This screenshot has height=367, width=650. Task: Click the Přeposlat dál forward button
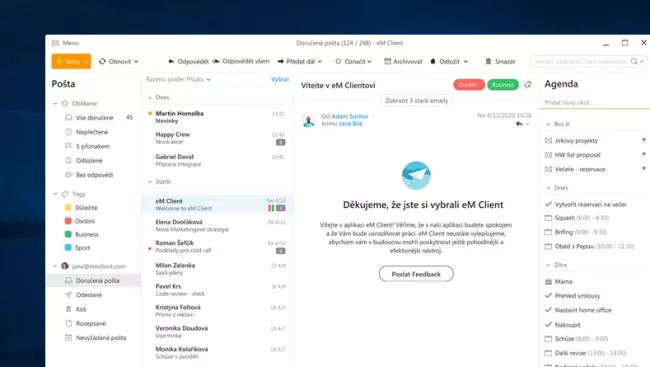(299, 61)
